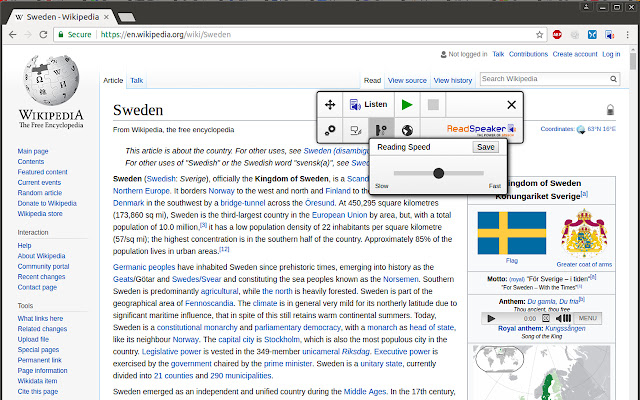
Task: Open the Adblock Plus extension icon
Action: point(557,35)
